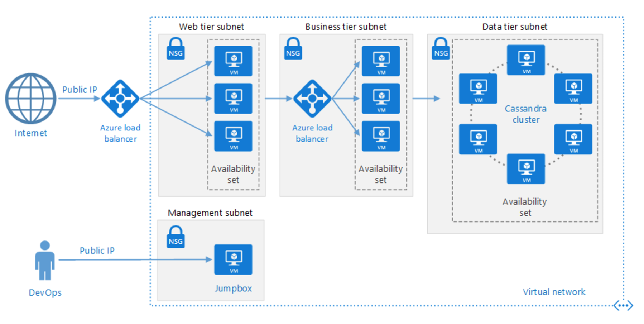Viewport: 644px width, 324px height.
Task: Click the NSG lock in Business tier subnet
Action: point(293,48)
